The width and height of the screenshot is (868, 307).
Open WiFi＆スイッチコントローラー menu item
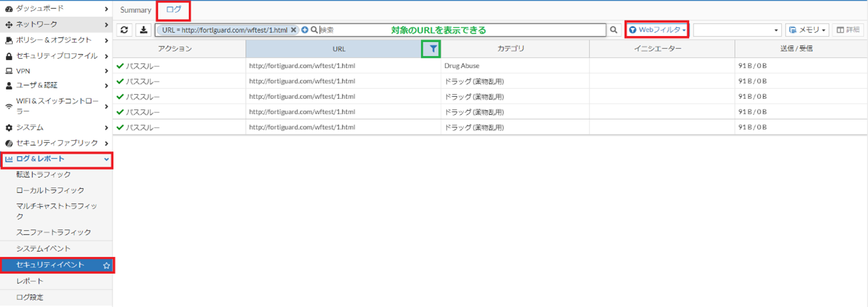click(x=56, y=106)
